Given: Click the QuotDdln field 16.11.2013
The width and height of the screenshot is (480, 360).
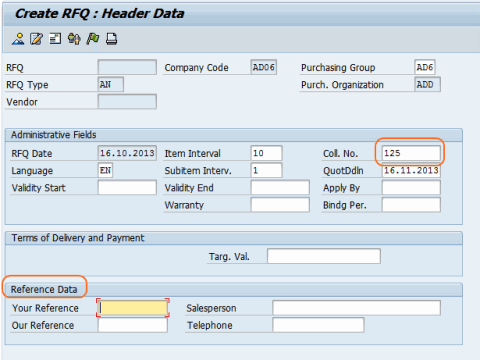Looking at the screenshot, I should [411, 170].
